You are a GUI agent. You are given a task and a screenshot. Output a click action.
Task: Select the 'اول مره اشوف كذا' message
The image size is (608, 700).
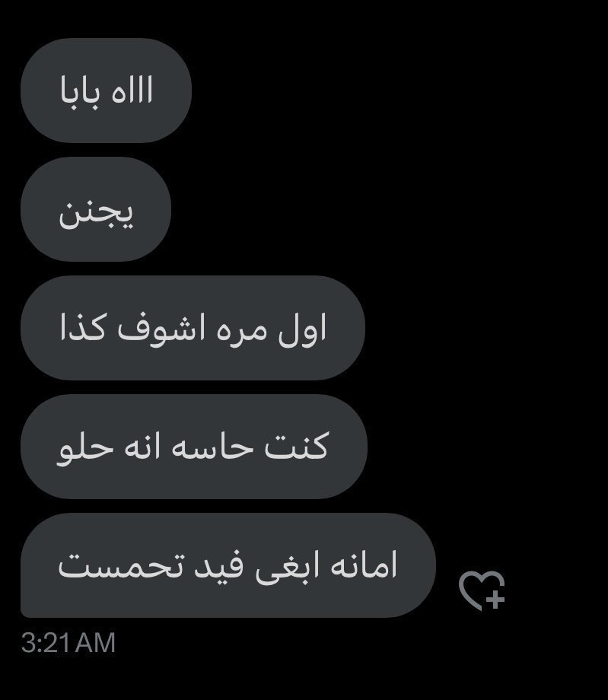(x=193, y=328)
